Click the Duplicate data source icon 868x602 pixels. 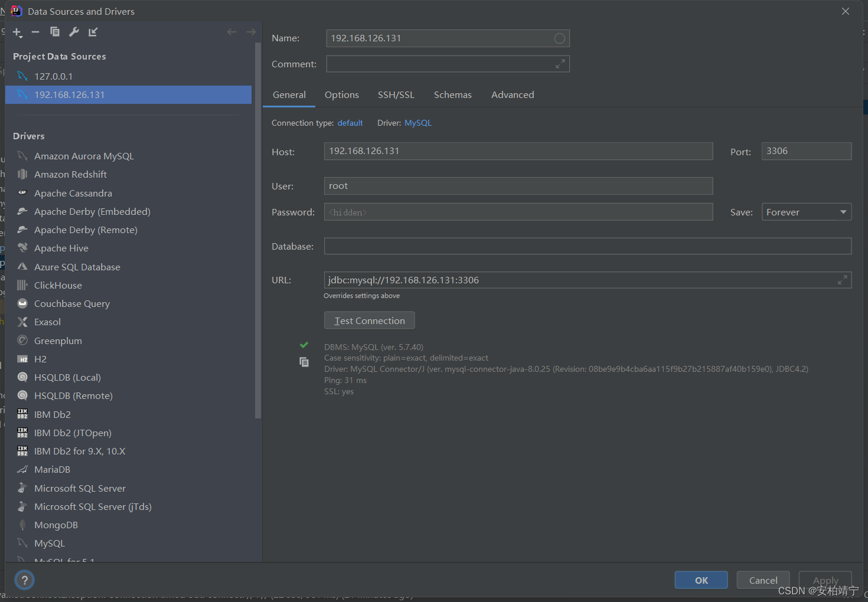(x=55, y=32)
